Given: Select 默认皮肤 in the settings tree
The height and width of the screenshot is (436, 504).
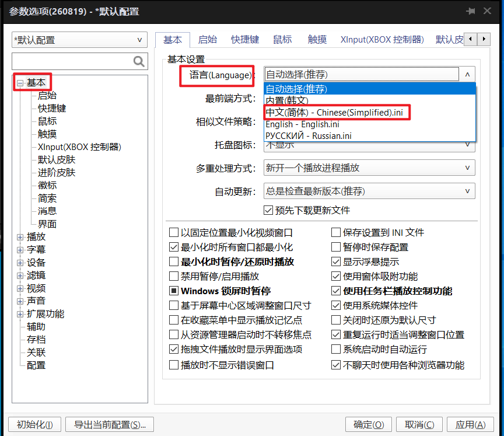Looking at the screenshot, I should pyautogui.click(x=56, y=160).
